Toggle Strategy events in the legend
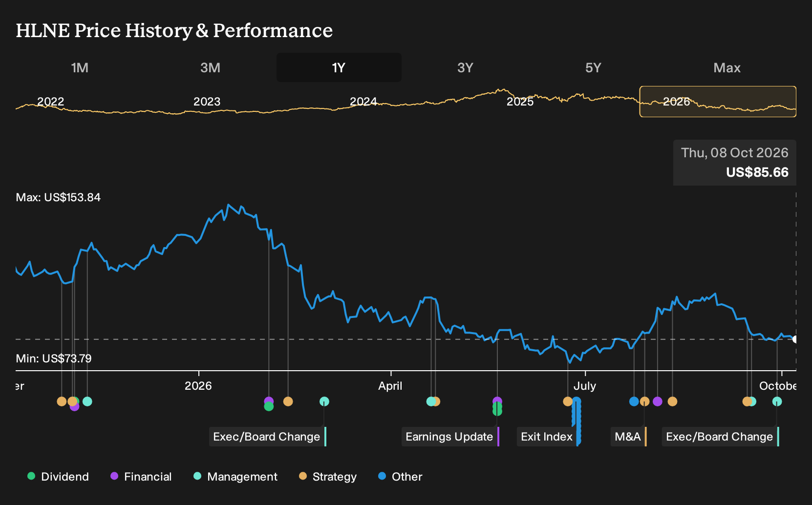 click(328, 477)
